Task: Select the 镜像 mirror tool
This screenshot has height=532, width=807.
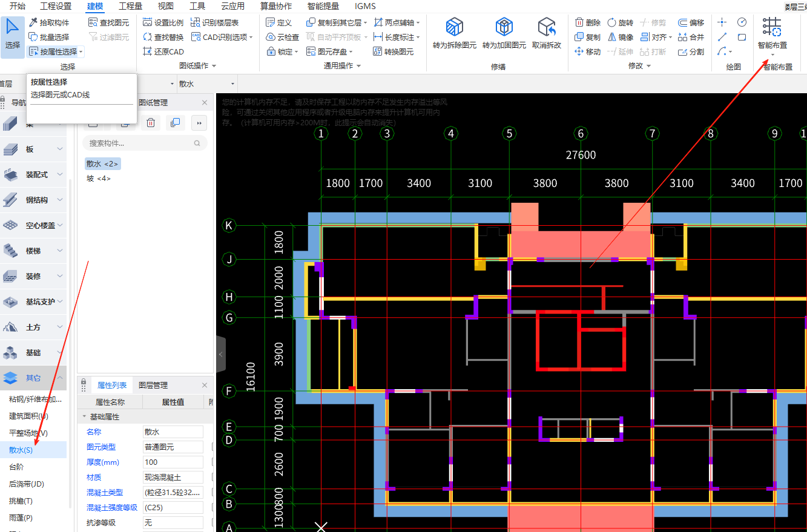Action: [620, 37]
